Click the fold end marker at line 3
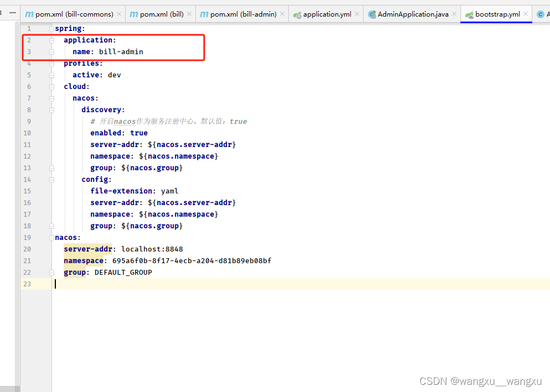 click(x=51, y=52)
